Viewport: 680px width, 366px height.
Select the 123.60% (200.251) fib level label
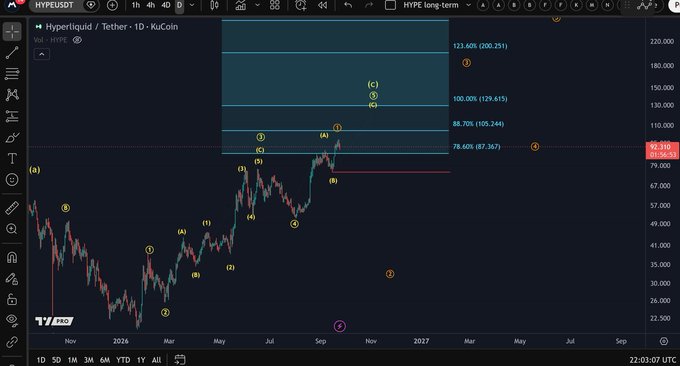pyautogui.click(x=480, y=46)
